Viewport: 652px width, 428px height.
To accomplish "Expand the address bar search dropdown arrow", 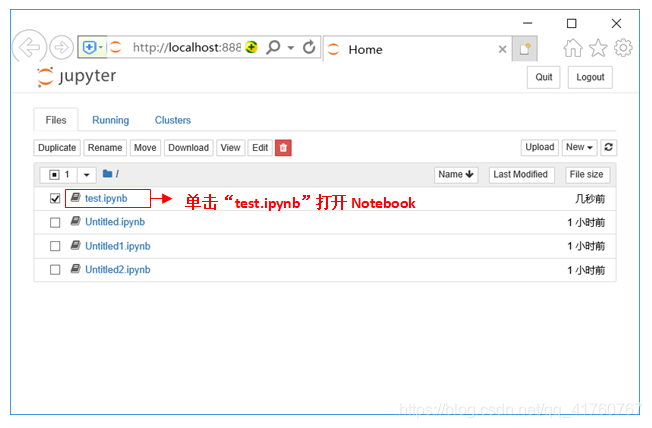I will click(x=291, y=48).
